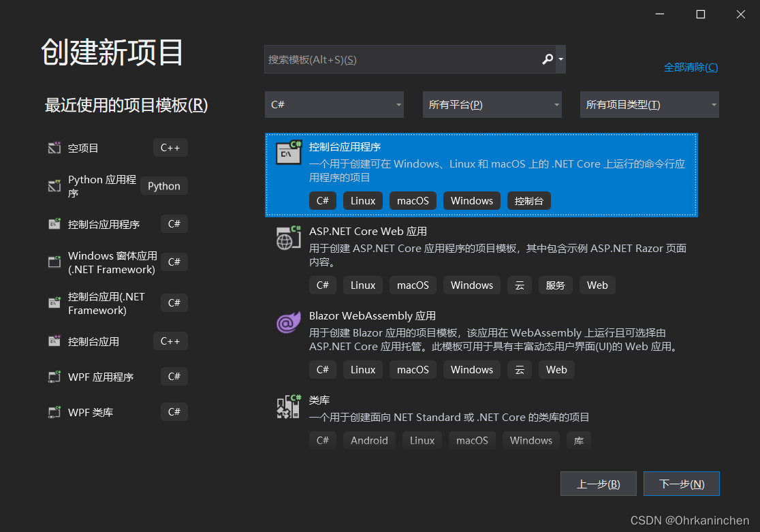Screen dimensions: 760x532
Task: Choose Python 应用程序 from recent templates
Action: coord(101,186)
